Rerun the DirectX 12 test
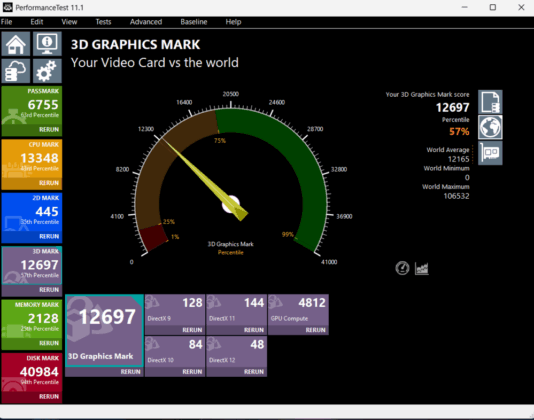534x420 pixels. [x=254, y=372]
